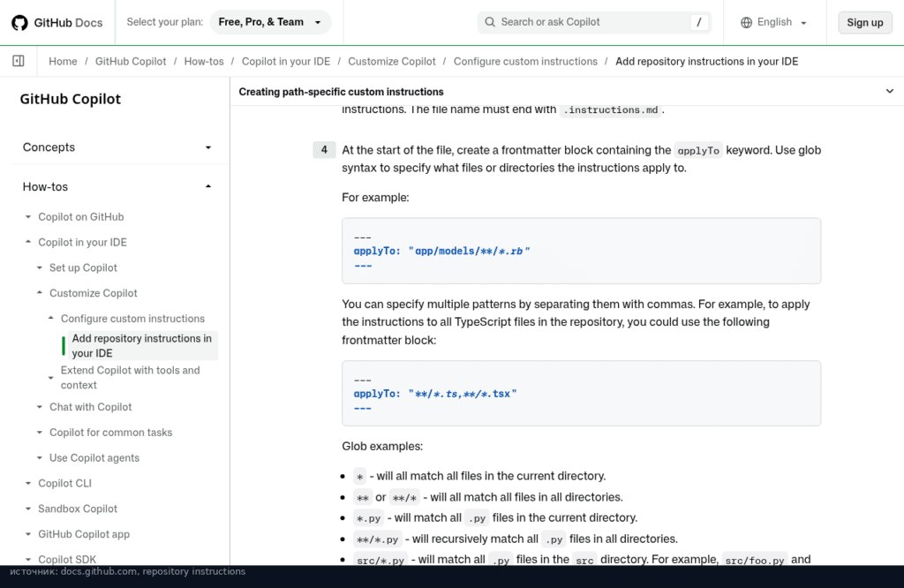Expand GitHub Copilot app arrow
This screenshot has height=588, width=904.
click(28, 534)
